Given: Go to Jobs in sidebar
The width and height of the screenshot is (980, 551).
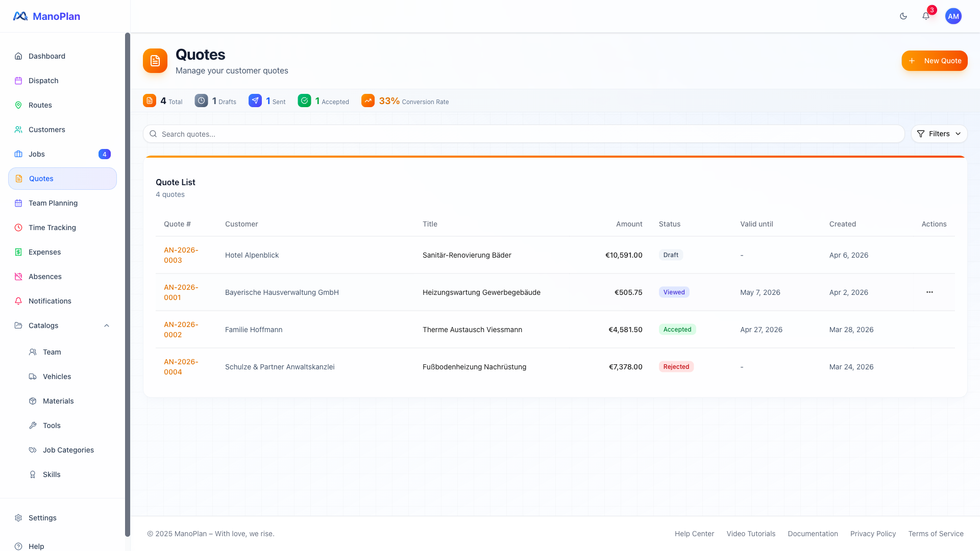Looking at the screenshot, I should pyautogui.click(x=37, y=154).
